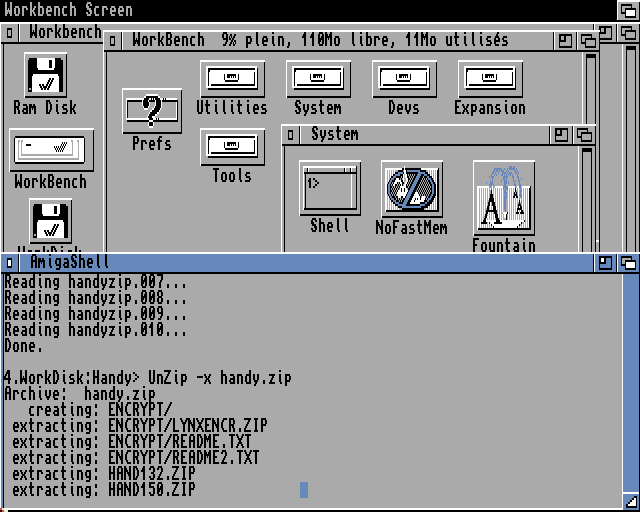Close the AmigaShell window with its close gadget
Screen dimensions: 640x512
point(10,262)
